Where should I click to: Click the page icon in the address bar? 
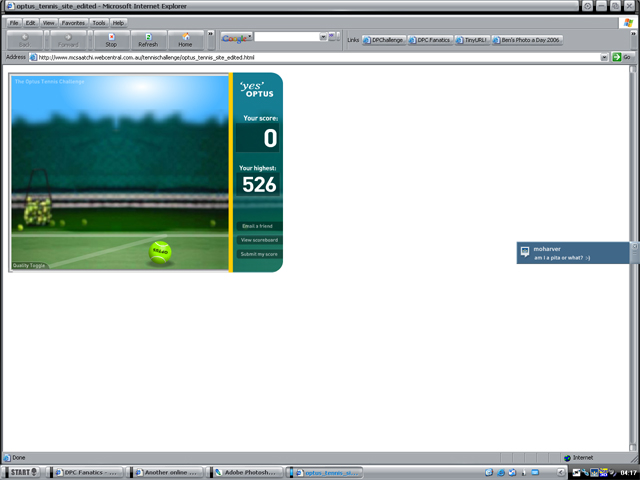pyautogui.click(x=33, y=58)
